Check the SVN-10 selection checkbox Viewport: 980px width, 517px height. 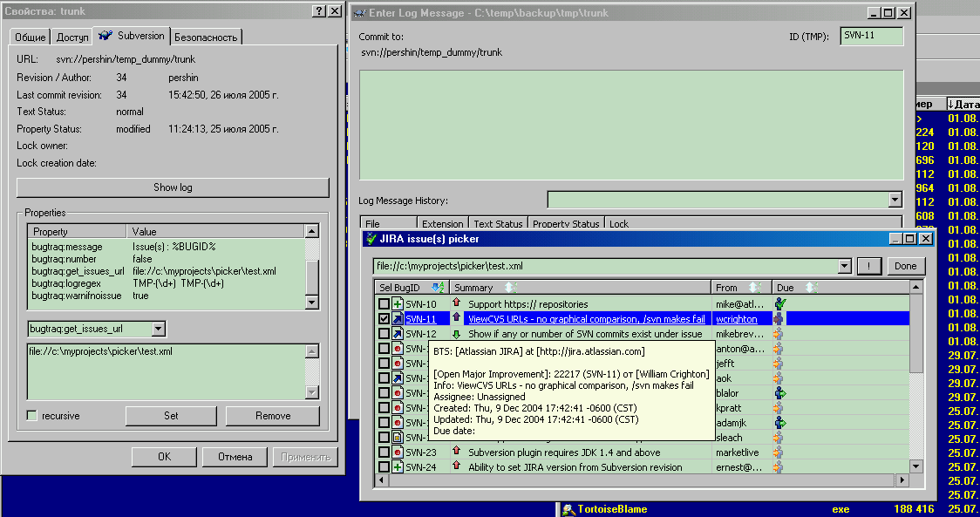pyautogui.click(x=384, y=304)
